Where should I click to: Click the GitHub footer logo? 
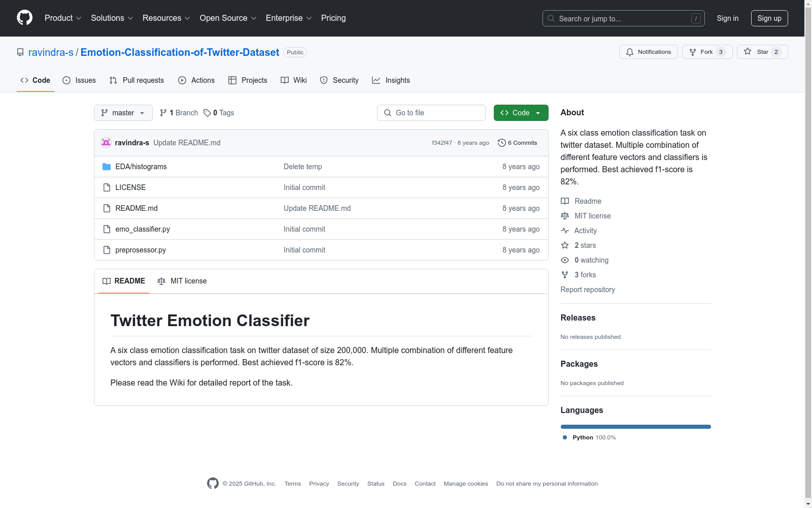click(x=213, y=484)
